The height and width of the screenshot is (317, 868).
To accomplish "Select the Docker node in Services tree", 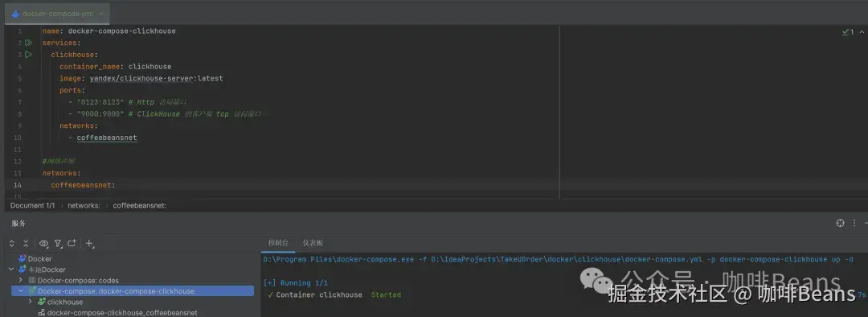I will [x=40, y=259].
